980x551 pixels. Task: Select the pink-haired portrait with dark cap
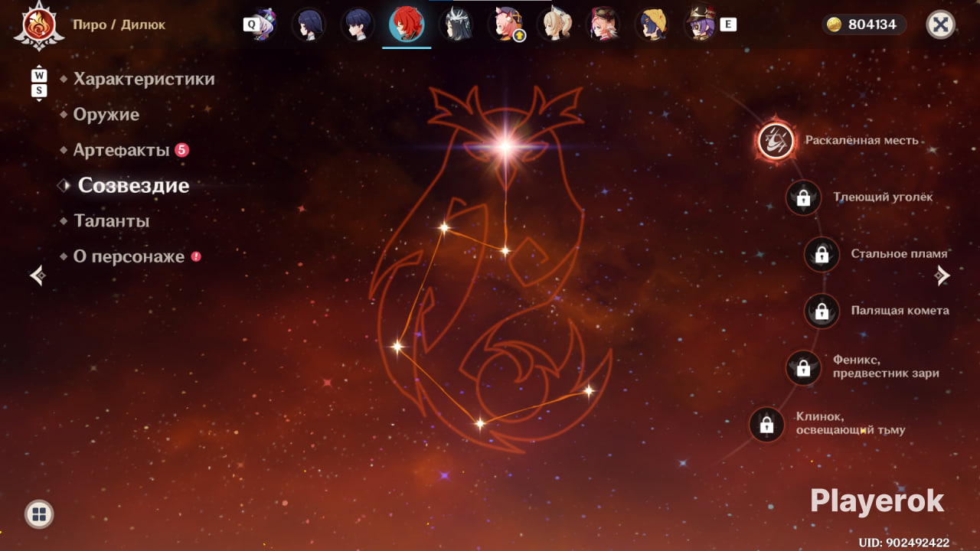(x=603, y=24)
